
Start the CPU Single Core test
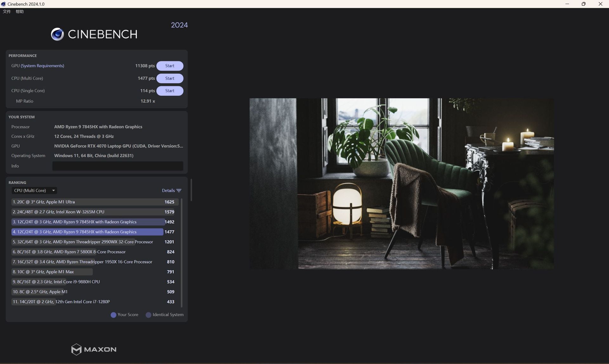click(170, 91)
